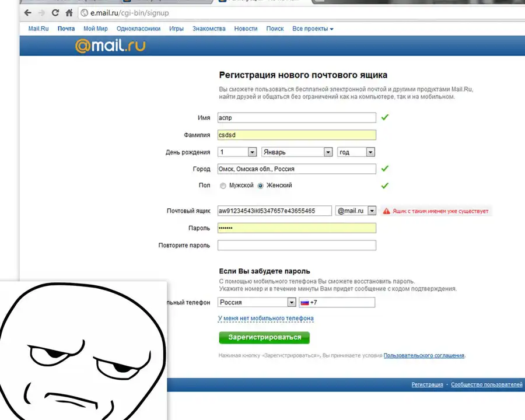Click the У меня нет мобильного телефона link

265,318
